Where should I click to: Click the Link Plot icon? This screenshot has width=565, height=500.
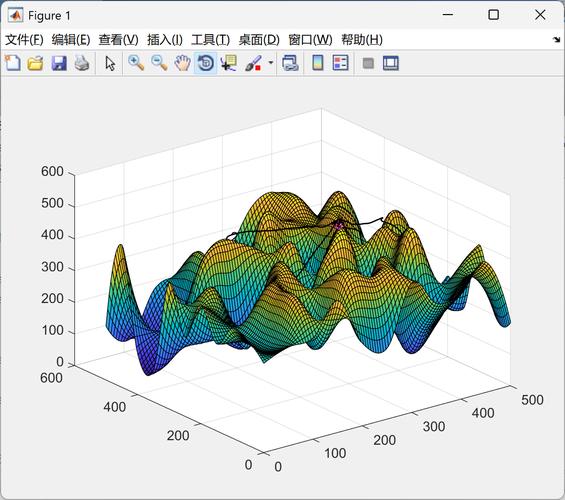(x=290, y=63)
